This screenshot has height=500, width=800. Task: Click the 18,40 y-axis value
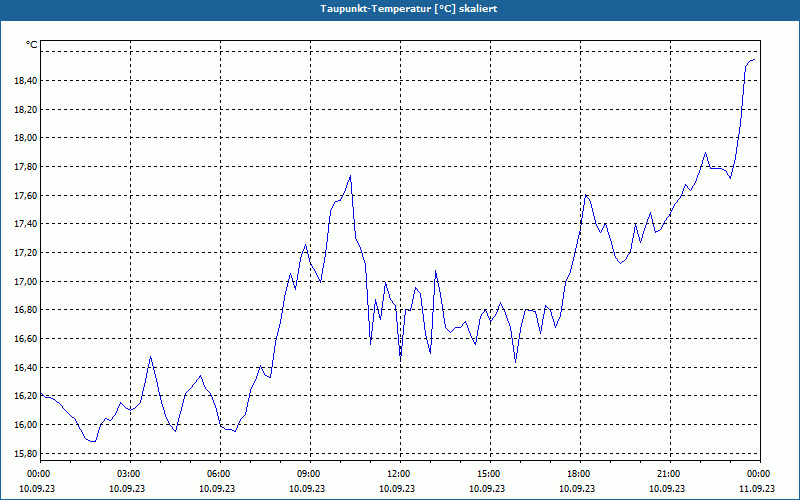(28, 81)
